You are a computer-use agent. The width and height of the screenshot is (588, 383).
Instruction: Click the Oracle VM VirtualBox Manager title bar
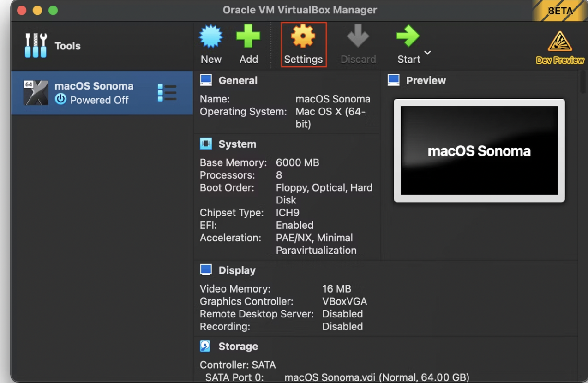click(x=300, y=10)
